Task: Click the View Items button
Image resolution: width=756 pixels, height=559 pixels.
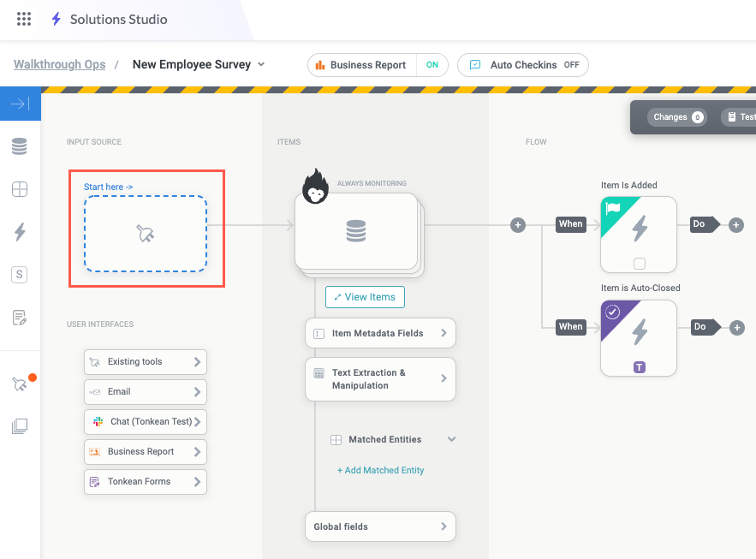Action: tap(364, 296)
